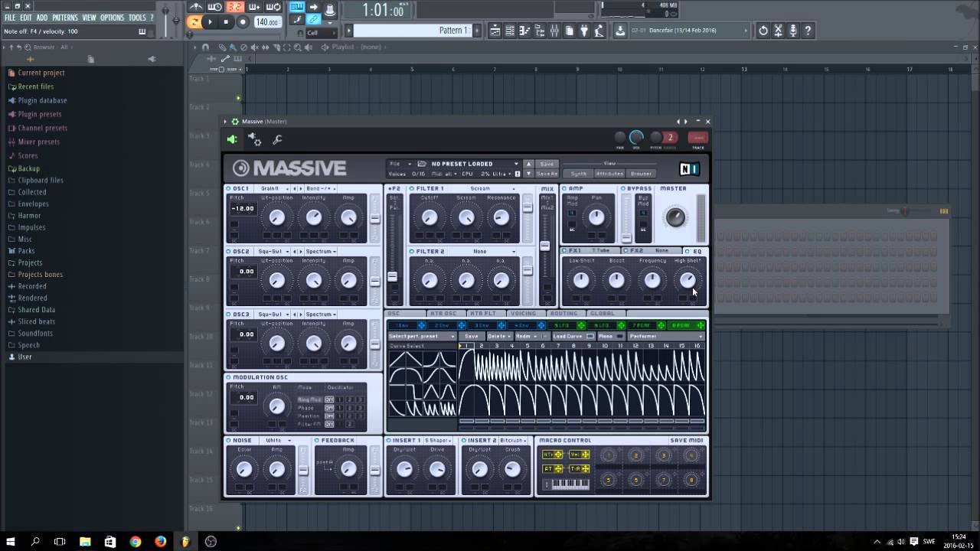
Task: Click the save/export download icon
Action: (x=621, y=31)
